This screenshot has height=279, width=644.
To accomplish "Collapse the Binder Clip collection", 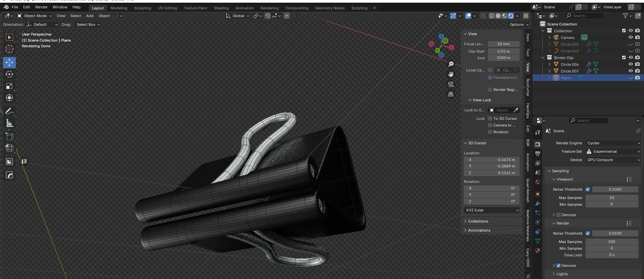I will 543,57.
